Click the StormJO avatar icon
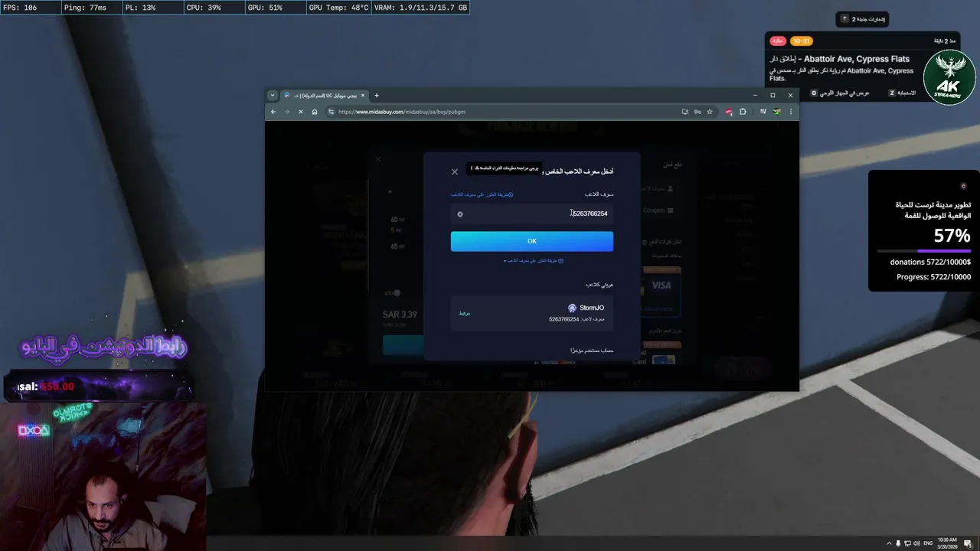 572,308
